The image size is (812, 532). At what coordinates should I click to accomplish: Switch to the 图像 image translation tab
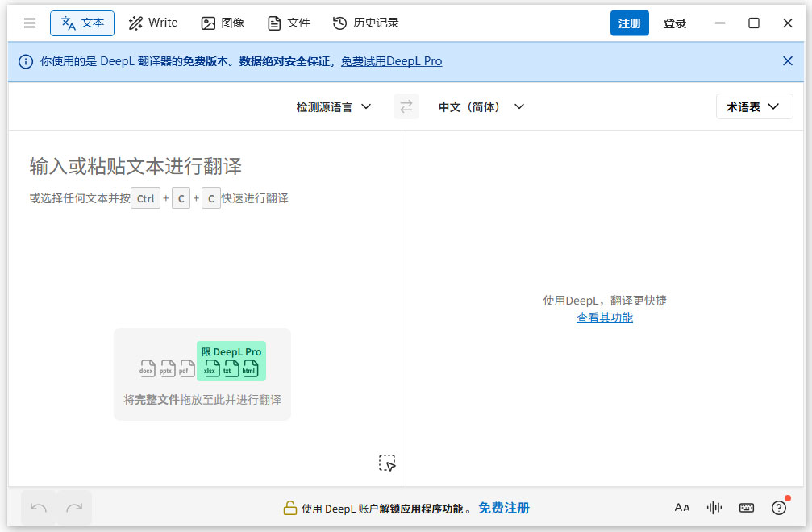point(223,23)
